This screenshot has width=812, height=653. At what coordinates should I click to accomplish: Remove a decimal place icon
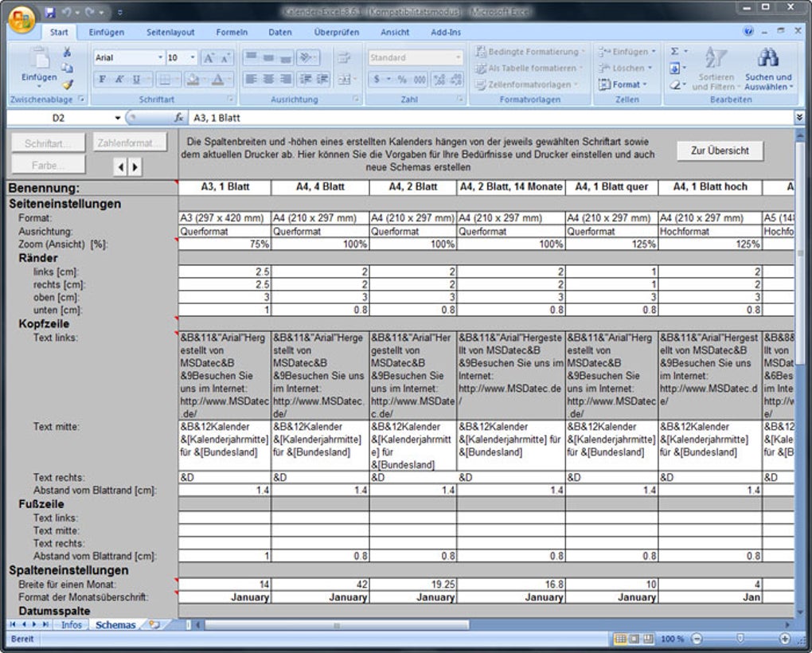456,79
